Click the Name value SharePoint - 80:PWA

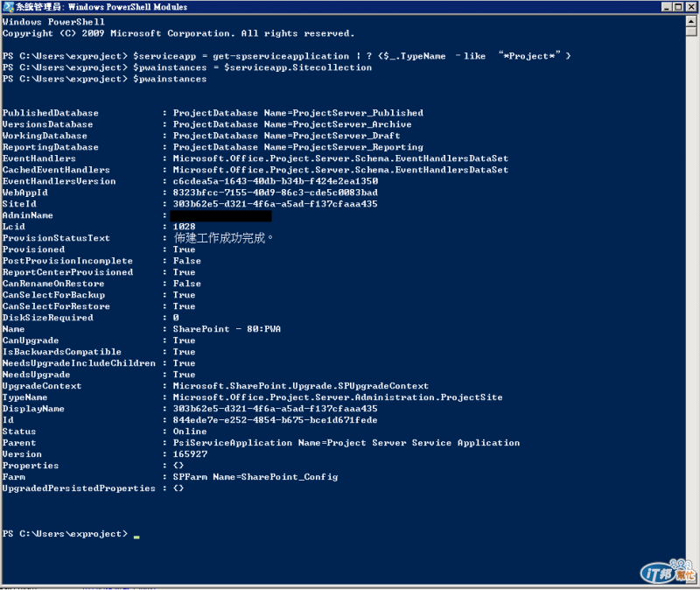[x=227, y=329]
